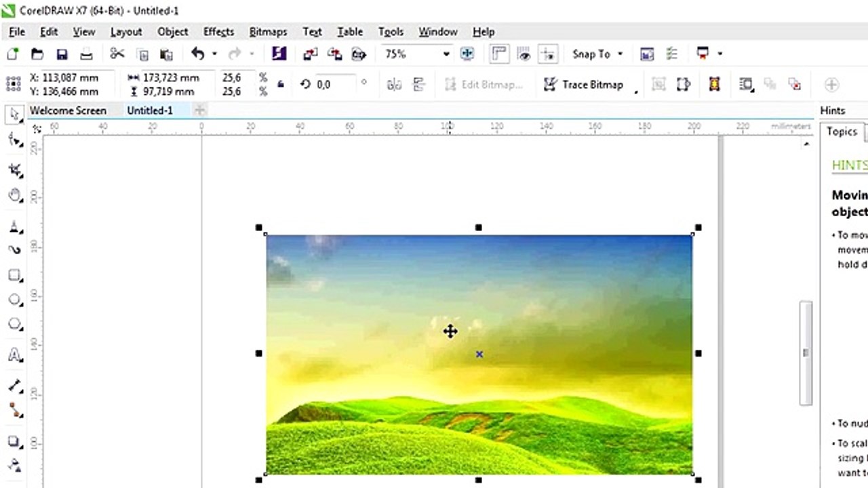Select object origin reference point
This screenshot has height=488, width=868.
(13, 84)
